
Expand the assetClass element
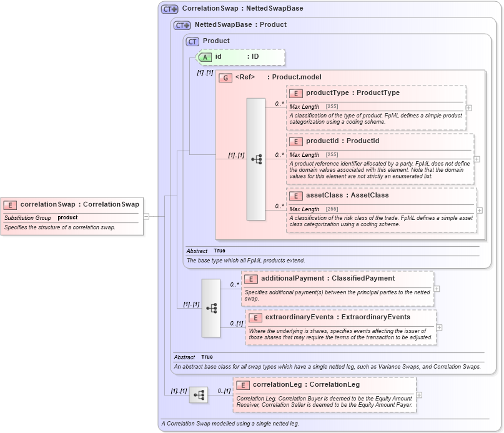click(x=480, y=211)
